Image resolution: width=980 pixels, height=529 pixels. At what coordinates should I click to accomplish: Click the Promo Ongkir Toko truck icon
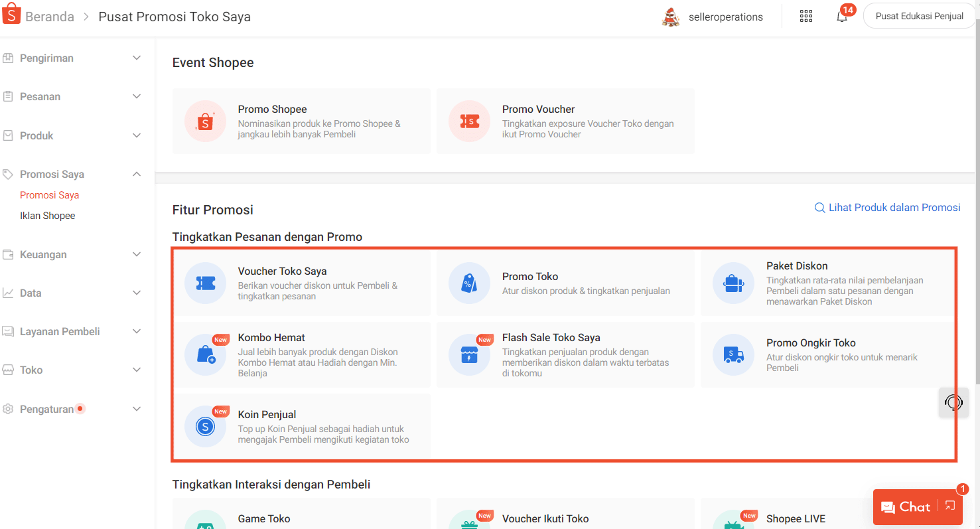[733, 355]
